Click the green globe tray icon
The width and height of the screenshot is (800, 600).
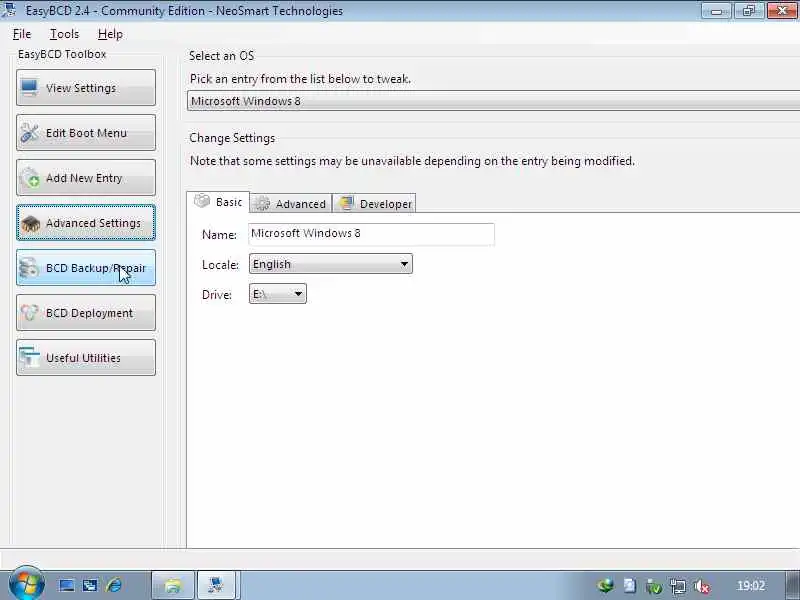606,586
